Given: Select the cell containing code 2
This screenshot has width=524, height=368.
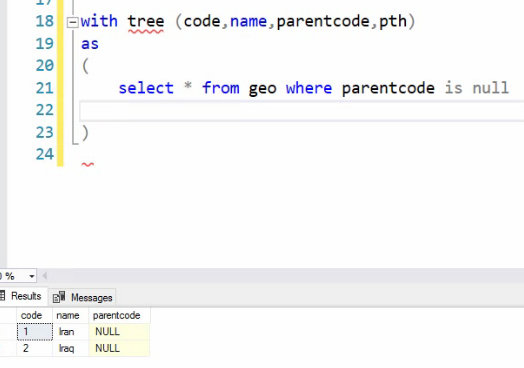Looking at the screenshot, I should click(34, 348).
